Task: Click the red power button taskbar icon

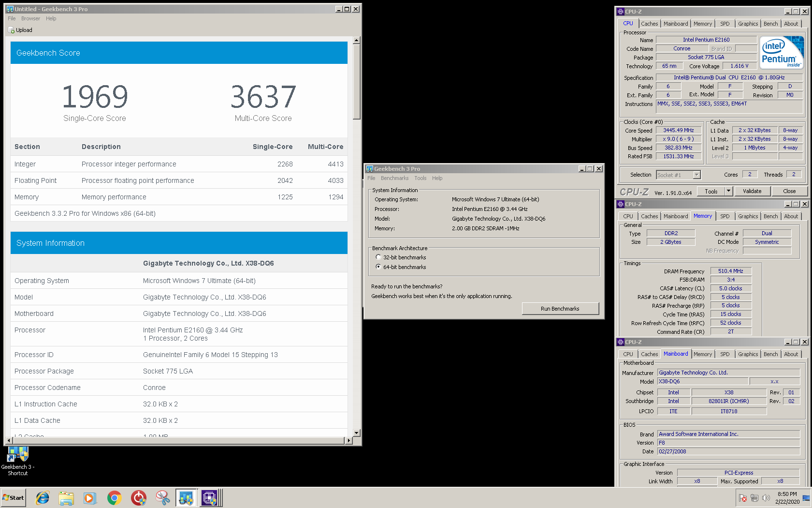Action: (x=138, y=498)
